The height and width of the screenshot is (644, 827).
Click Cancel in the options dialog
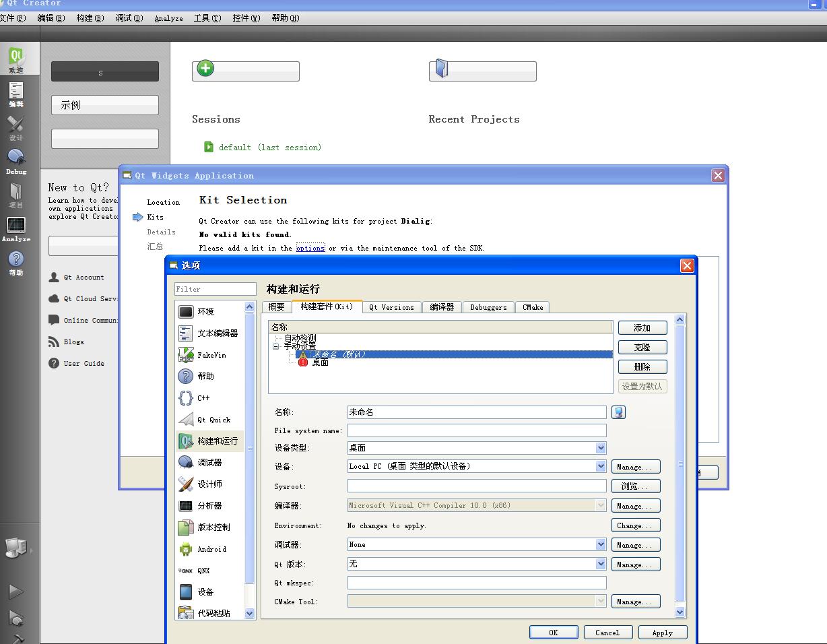point(607,633)
